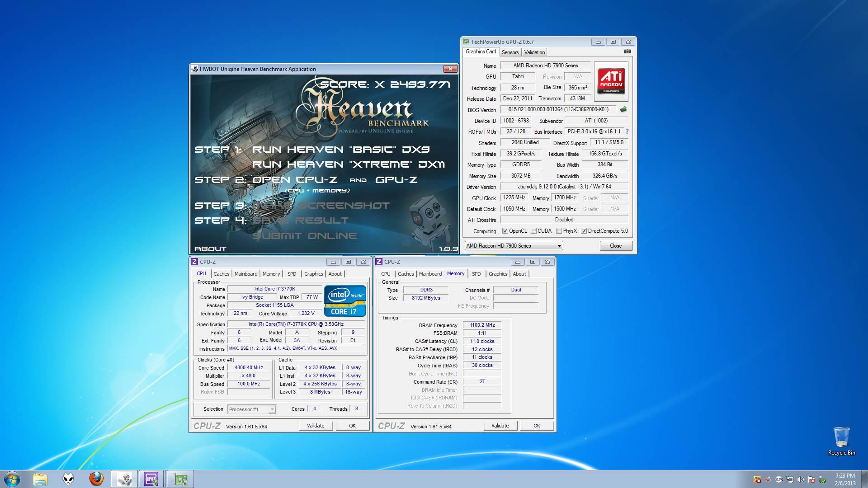Click the volume speaker tray icon
This screenshot has width=868, height=488.
tap(801, 479)
